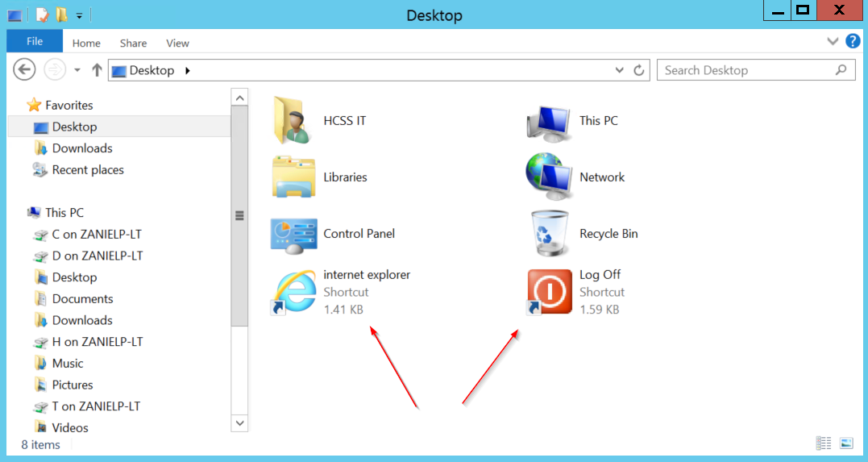Click the Favorites heading
Image resolution: width=868 pixels, height=462 pixels.
coord(69,106)
